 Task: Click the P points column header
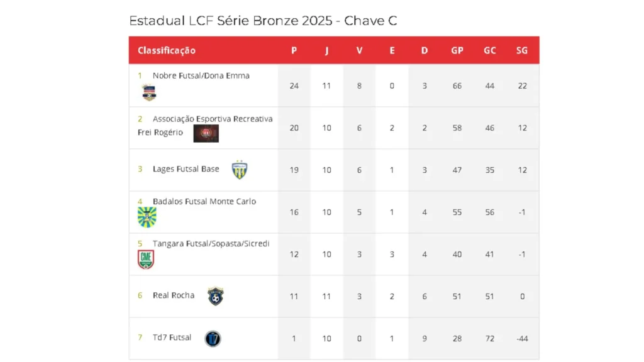[294, 50]
